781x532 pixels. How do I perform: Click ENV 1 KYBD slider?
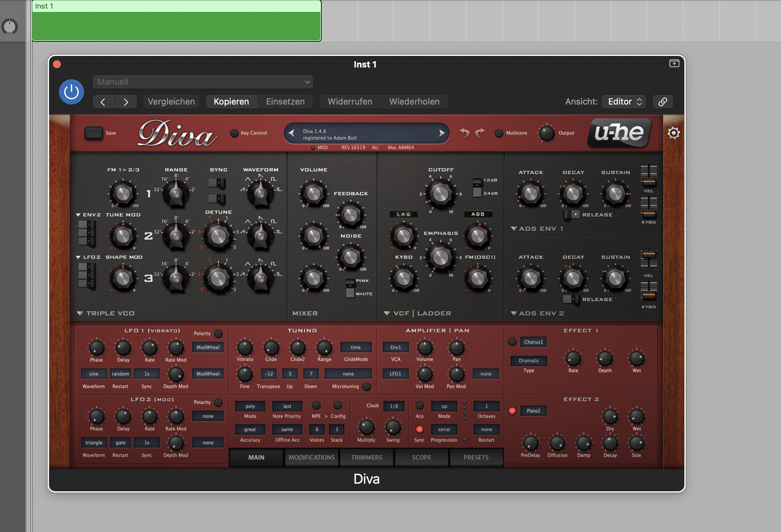649,208
